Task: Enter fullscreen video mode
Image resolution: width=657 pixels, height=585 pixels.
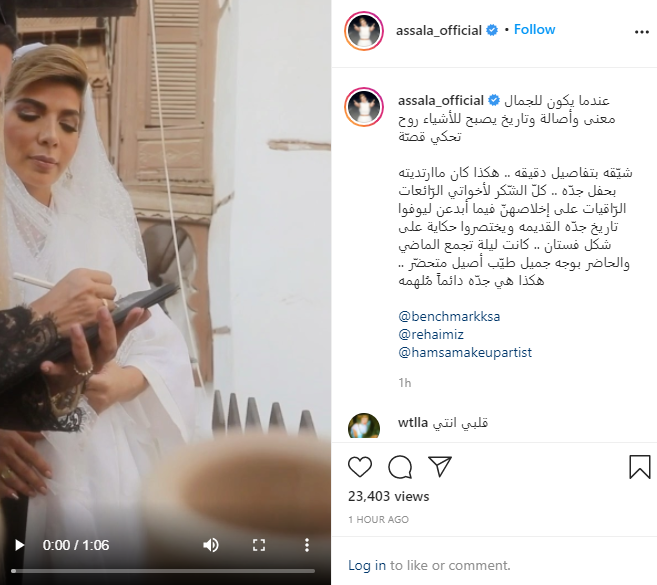Action: tap(259, 545)
